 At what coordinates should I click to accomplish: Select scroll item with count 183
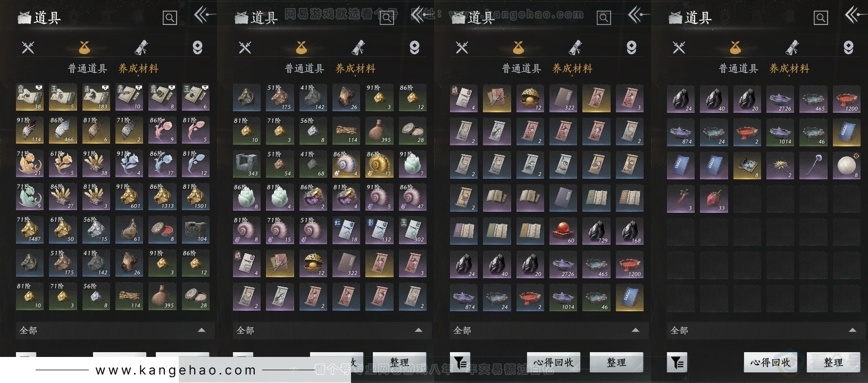[x=96, y=97]
